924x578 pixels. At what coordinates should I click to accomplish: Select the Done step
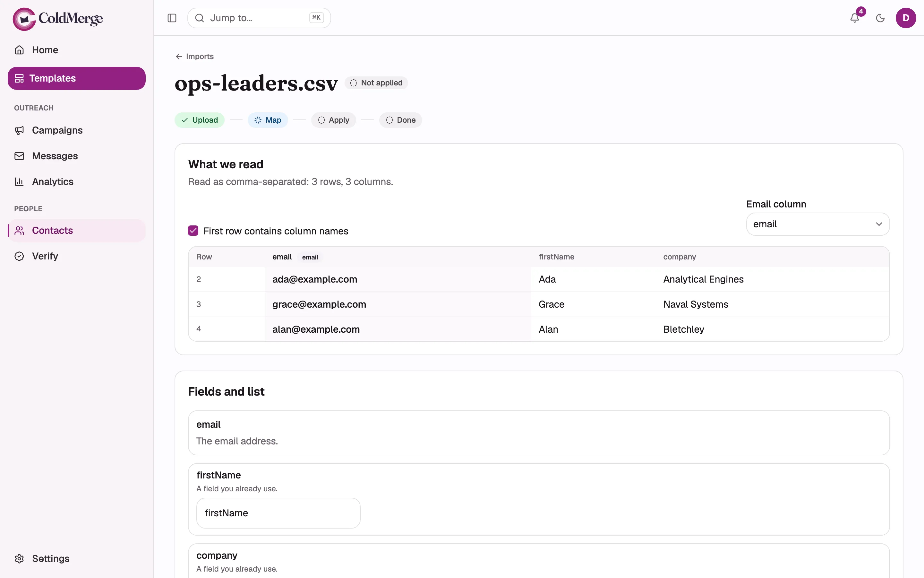(400, 120)
